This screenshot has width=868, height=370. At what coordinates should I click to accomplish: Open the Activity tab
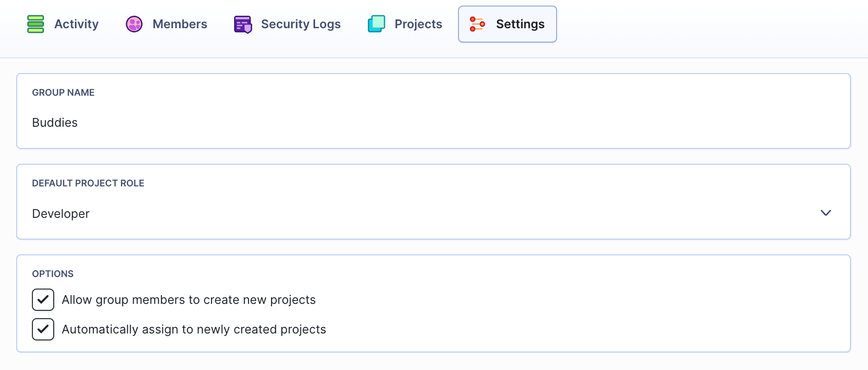[76, 24]
